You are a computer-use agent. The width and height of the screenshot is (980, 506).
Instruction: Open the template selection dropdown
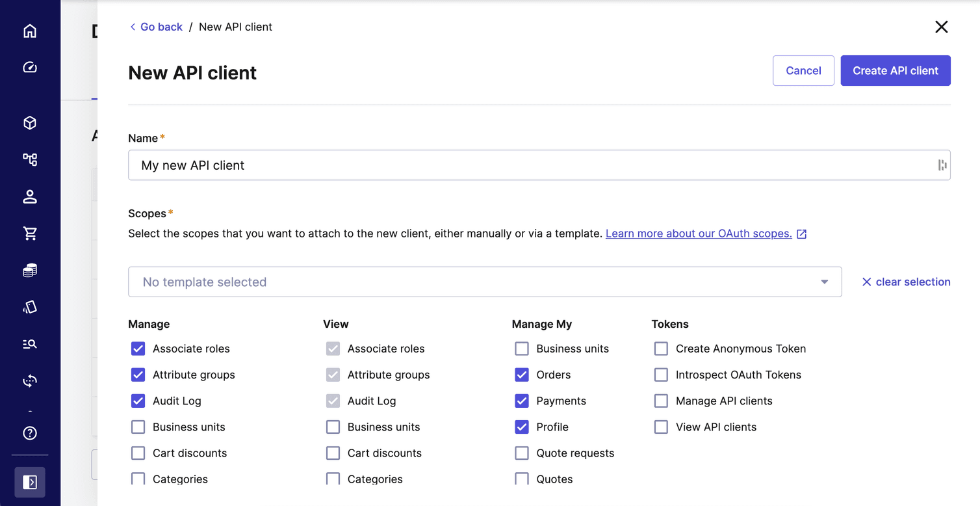pos(823,282)
